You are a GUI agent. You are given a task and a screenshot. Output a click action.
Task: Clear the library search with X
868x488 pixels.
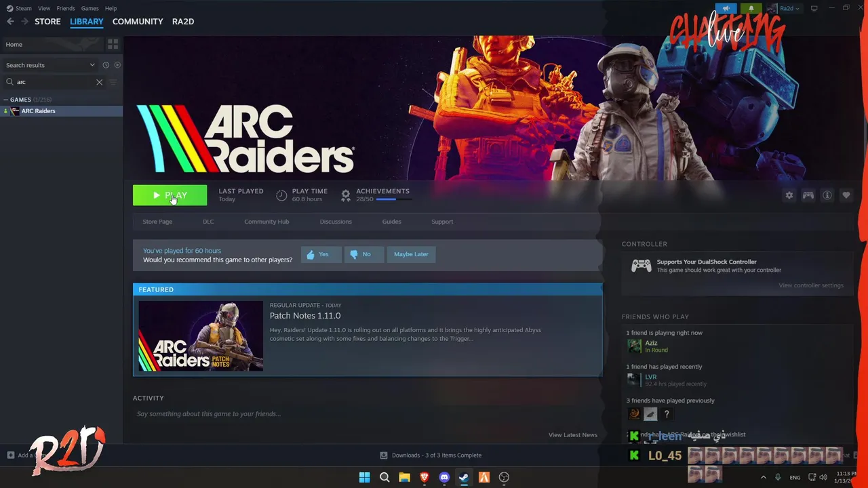click(x=99, y=82)
